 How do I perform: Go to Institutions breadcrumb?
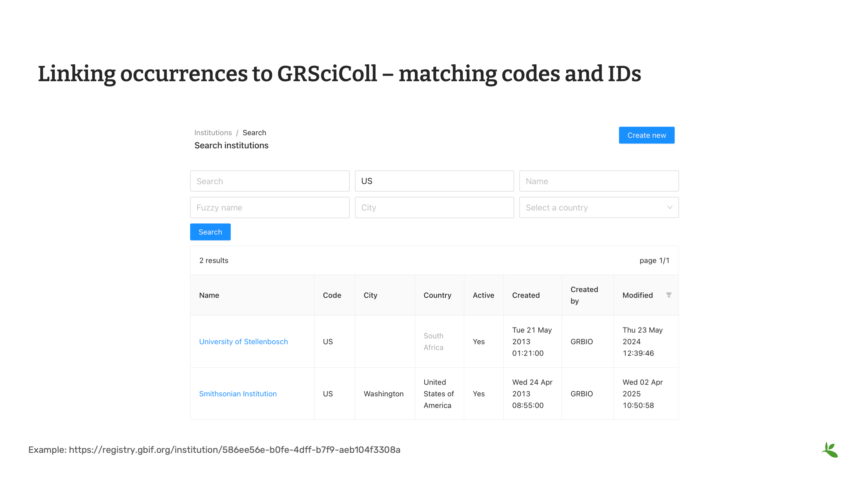pos(213,133)
